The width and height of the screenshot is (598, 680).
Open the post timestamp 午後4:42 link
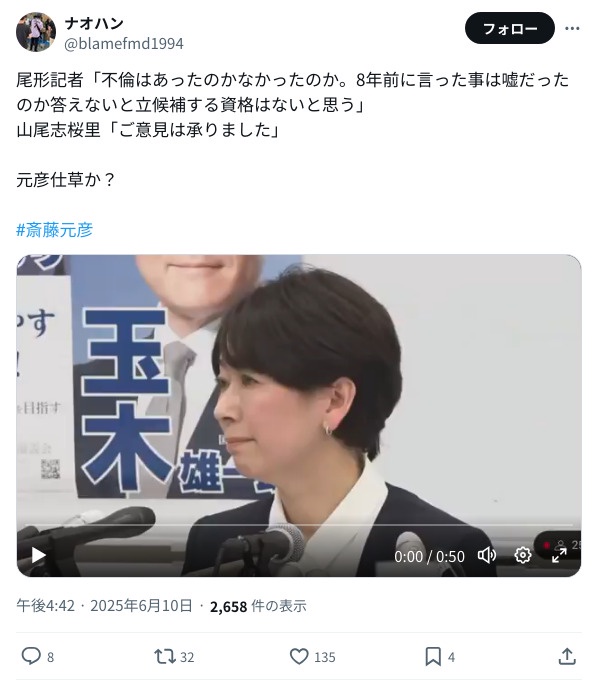(46, 606)
